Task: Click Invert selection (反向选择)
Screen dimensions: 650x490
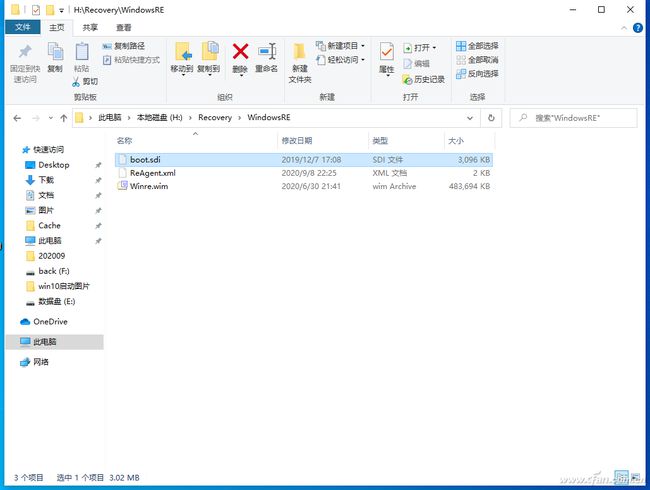Action: (x=476, y=74)
